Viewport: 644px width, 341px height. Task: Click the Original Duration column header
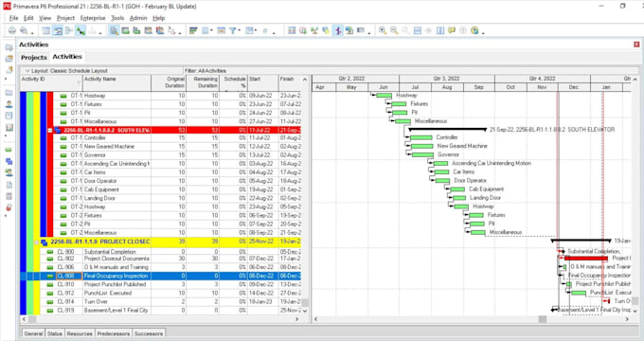[169, 82]
